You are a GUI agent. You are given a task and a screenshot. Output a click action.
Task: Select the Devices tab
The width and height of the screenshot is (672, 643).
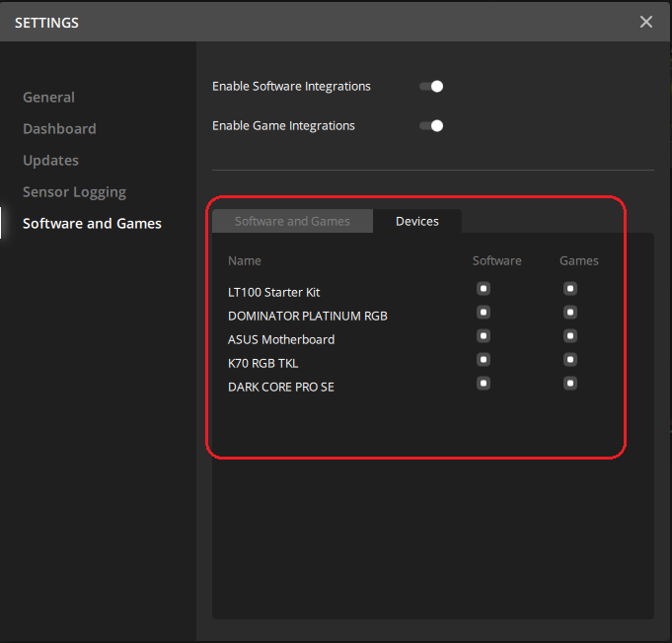click(416, 222)
